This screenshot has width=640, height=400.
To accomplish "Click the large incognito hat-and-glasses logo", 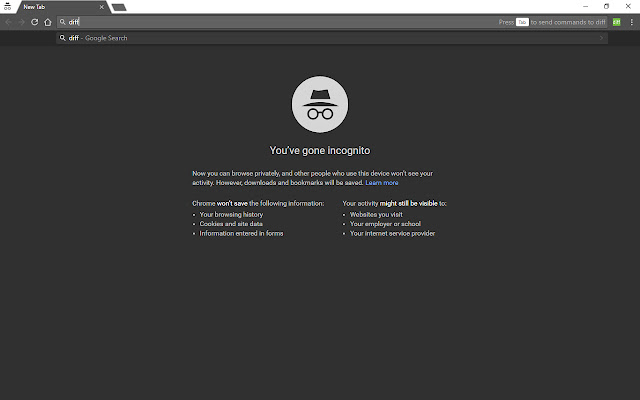I will [x=320, y=104].
